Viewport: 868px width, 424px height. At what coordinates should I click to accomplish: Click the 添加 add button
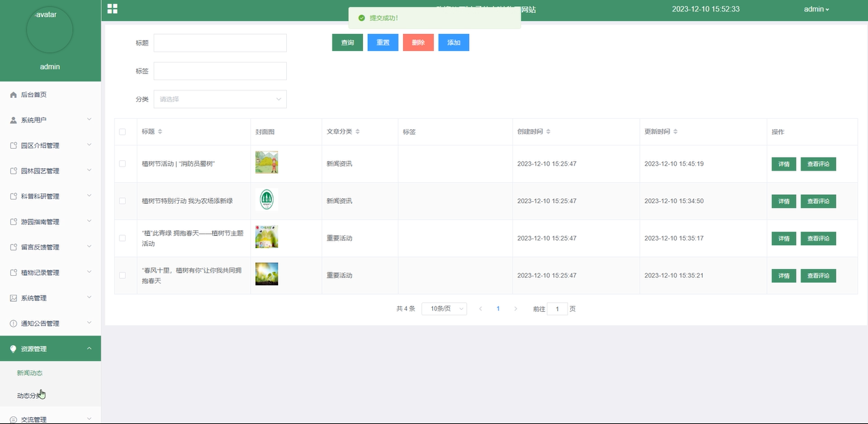pyautogui.click(x=453, y=43)
